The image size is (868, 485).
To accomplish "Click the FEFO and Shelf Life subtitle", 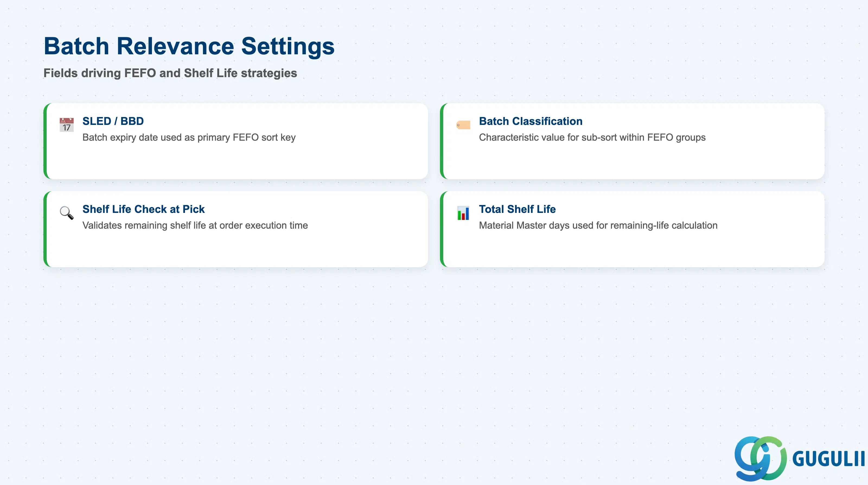I will coord(170,73).
